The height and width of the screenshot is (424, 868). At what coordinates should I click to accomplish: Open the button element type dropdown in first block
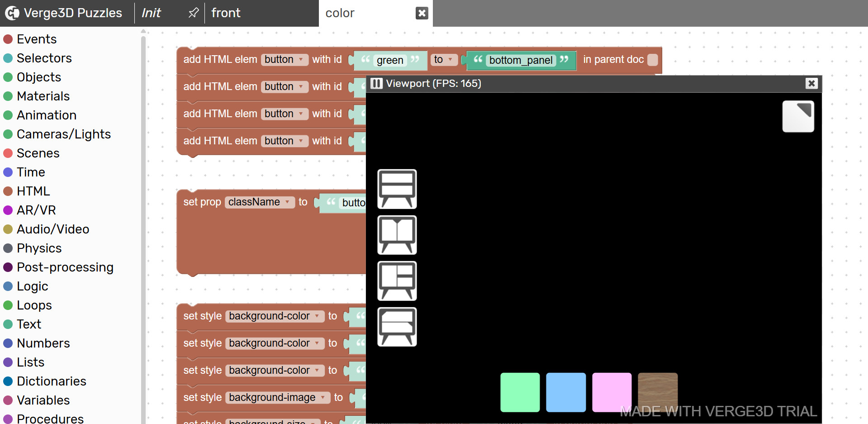click(285, 60)
